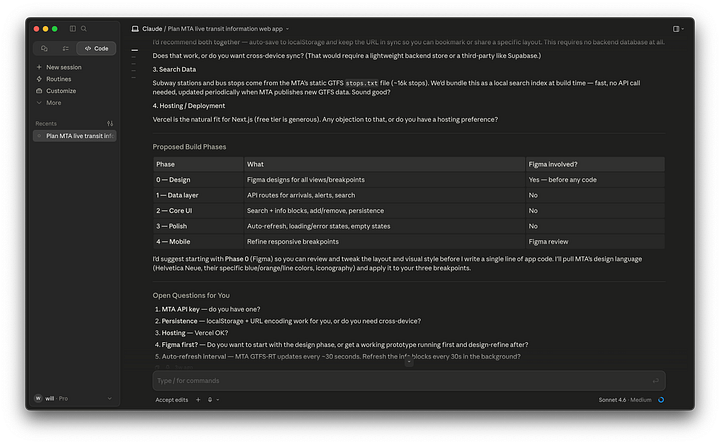The height and width of the screenshot is (444, 720).
Task: Click the microphone dictation icon
Action: point(210,400)
